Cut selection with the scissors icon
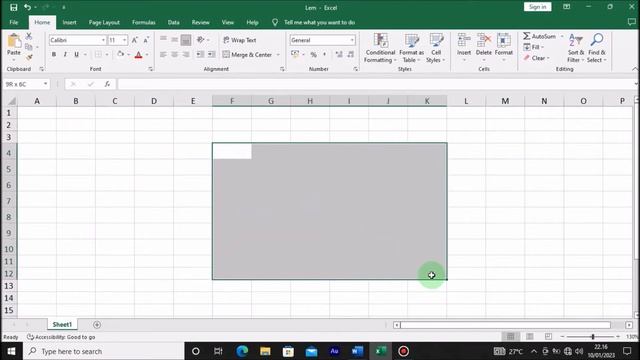The width and height of the screenshot is (640, 360). click(x=29, y=36)
